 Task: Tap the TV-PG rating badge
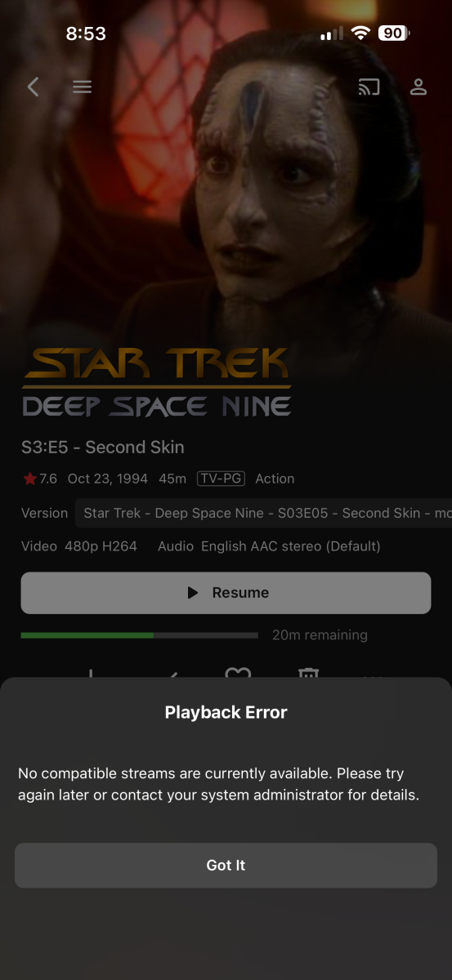pyautogui.click(x=221, y=479)
